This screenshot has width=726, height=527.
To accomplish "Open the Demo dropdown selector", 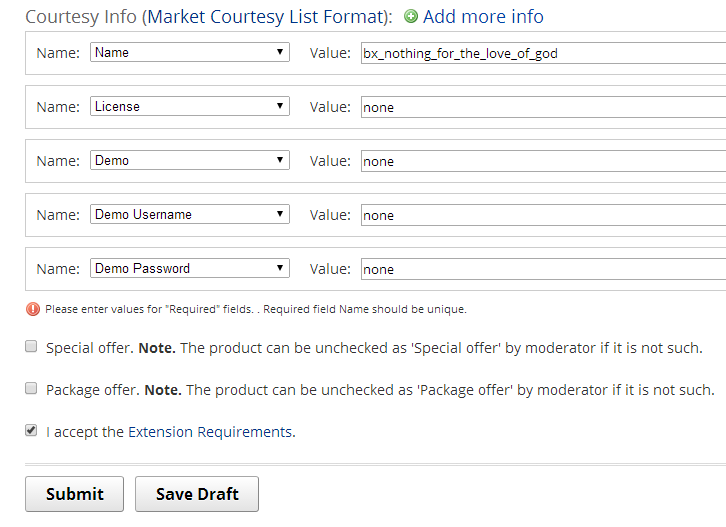I will click(190, 160).
